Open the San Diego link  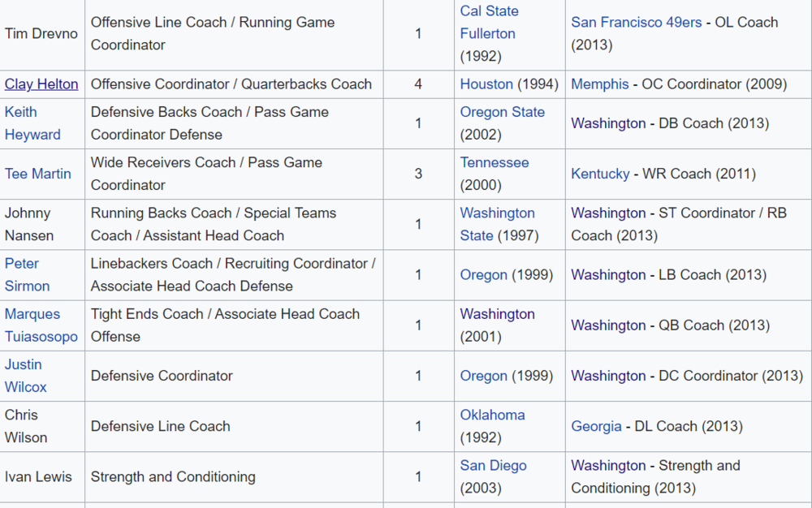(493, 466)
